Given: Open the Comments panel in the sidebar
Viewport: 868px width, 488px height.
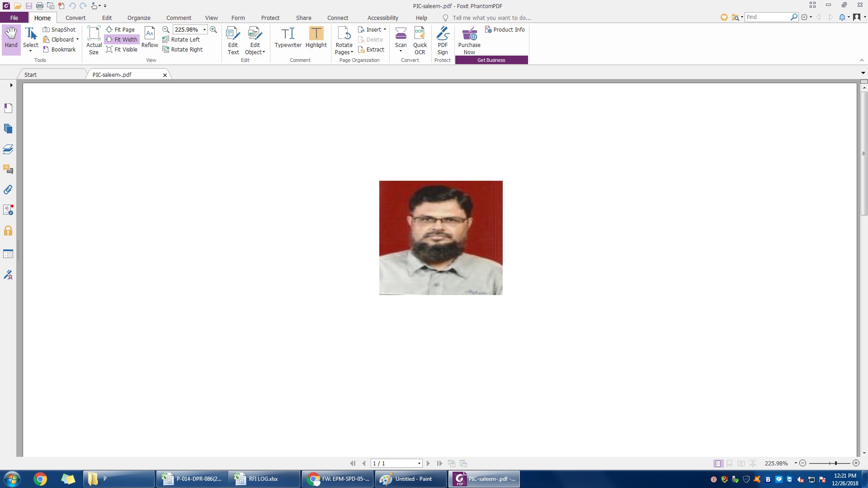Looking at the screenshot, I should (8, 169).
